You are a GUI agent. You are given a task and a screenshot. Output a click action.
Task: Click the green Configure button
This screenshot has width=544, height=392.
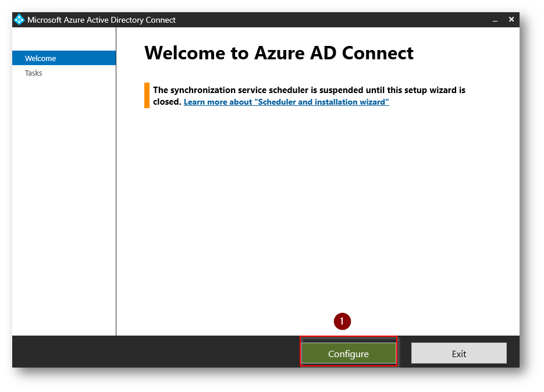[349, 353]
